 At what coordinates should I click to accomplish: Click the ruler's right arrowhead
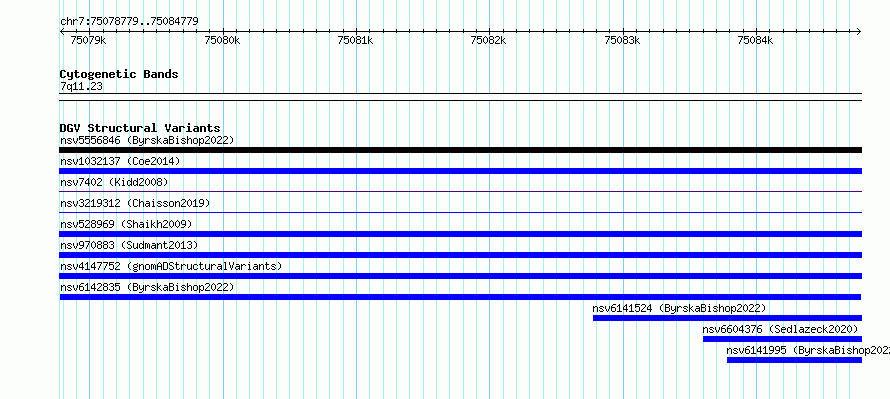(x=859, y=31)
